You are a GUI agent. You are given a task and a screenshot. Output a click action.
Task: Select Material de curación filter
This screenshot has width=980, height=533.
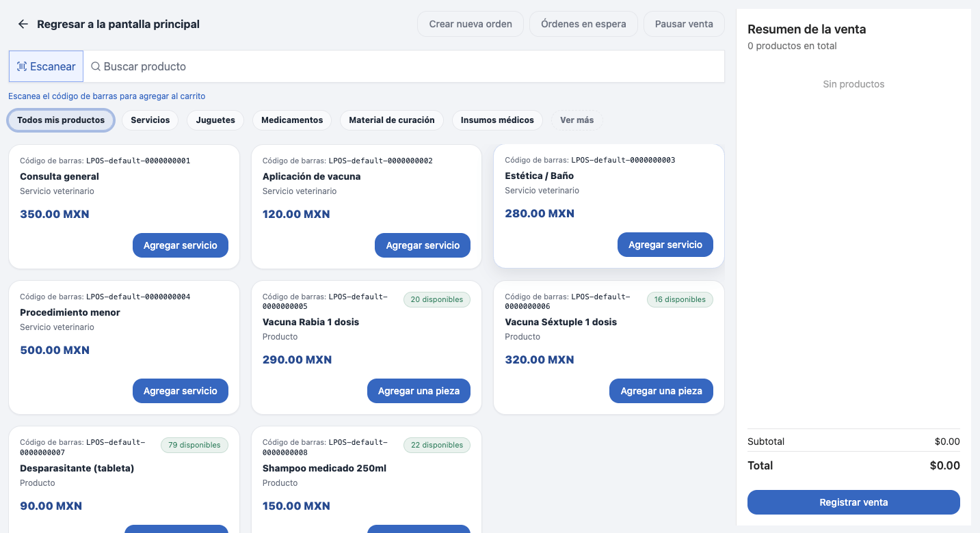(x=392, y=120)
